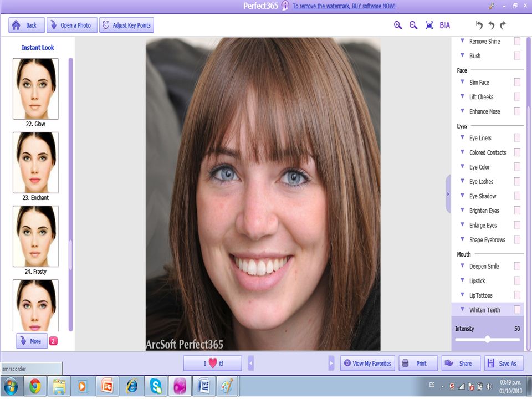
Task: Apply the 23. Enchant look thumbnail
Action: click(35, 162)
